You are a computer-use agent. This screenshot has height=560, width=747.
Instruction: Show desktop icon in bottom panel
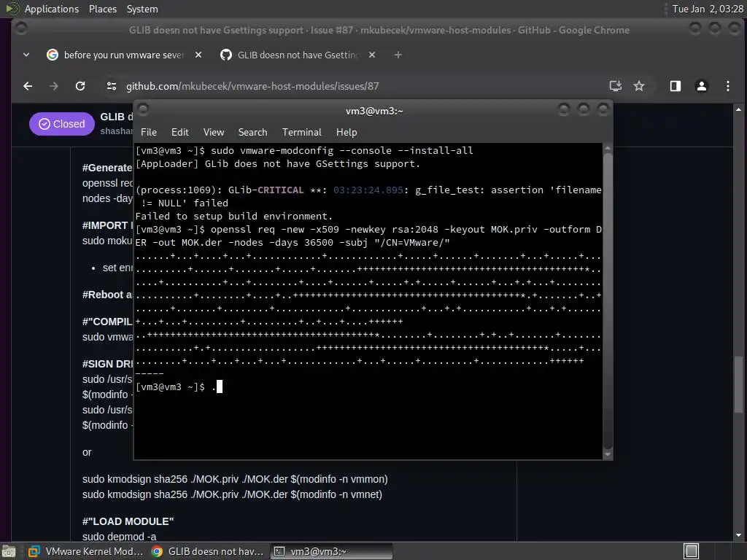[x=9, y=551]
